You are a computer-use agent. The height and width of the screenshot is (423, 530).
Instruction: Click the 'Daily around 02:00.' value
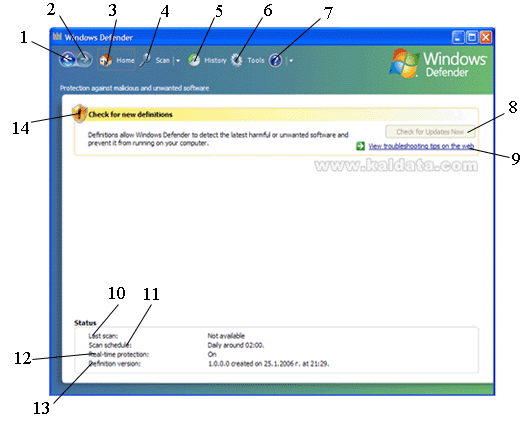(x=236, y=345)
